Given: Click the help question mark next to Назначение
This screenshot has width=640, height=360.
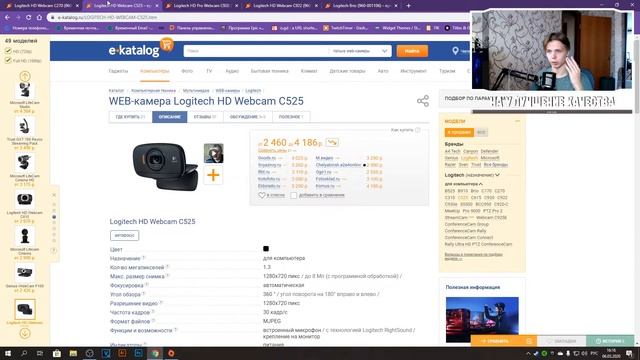Looking at the screenshot, I should click(x=144, y=258).
